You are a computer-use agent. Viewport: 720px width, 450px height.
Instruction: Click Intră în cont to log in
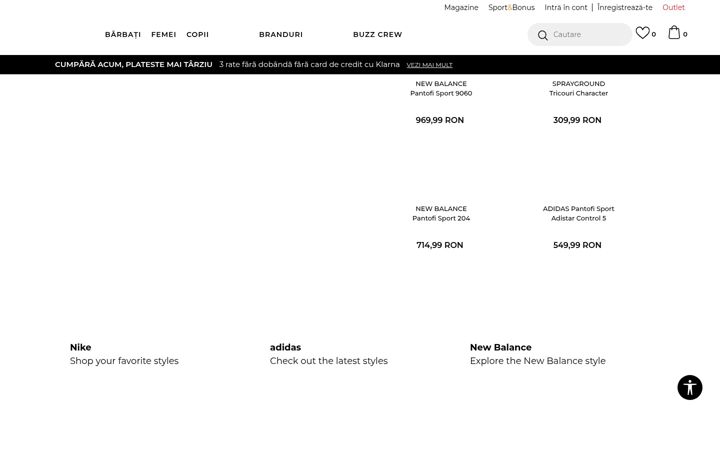tap(566, 7)
